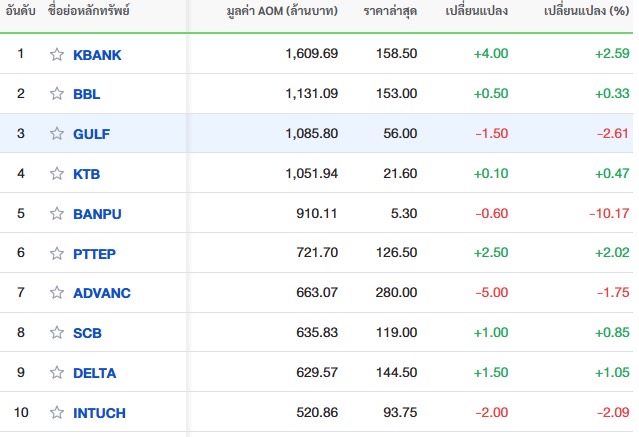639x437 pixels.
Task: Select SCB AOM value 635.83
Action: click(317, 332)
